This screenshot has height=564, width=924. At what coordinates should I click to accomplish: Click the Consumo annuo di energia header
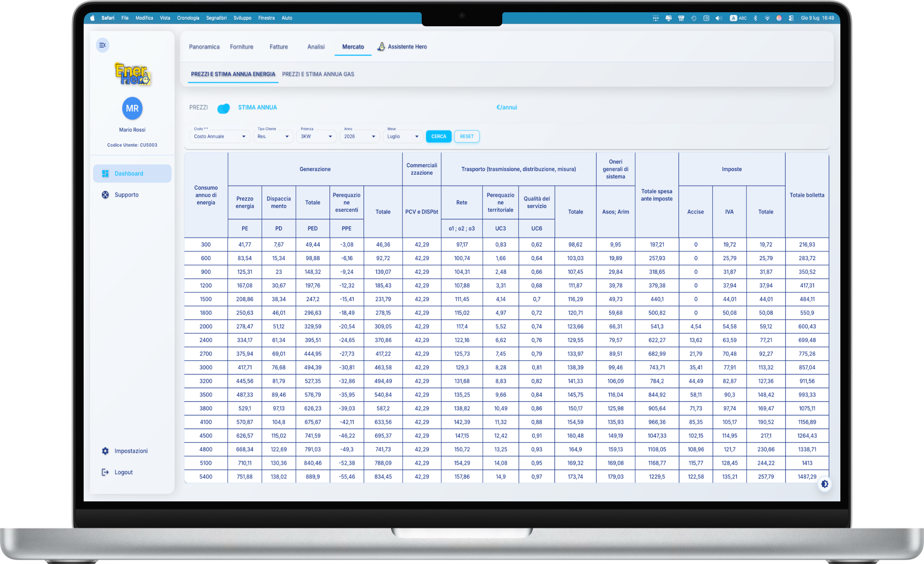(x=206, y=195)
